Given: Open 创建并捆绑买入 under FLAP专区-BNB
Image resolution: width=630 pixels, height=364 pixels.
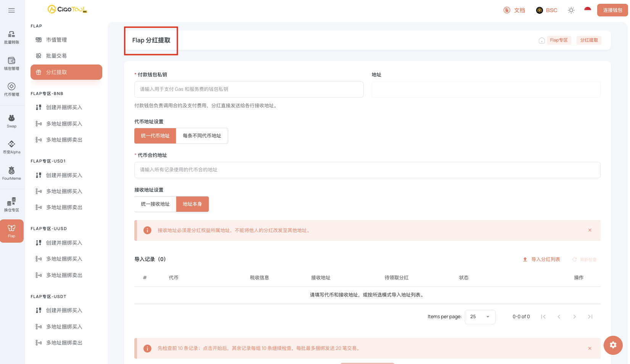Looking at the screenshot, I should pyautogui.click(x=66, y=107).
